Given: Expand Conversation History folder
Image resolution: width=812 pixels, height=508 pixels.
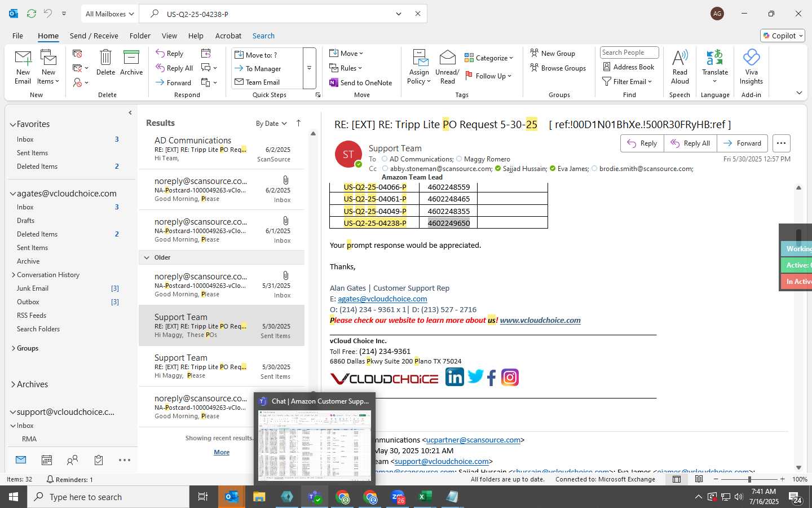Looking at the screenshot, I should point(13,275).
